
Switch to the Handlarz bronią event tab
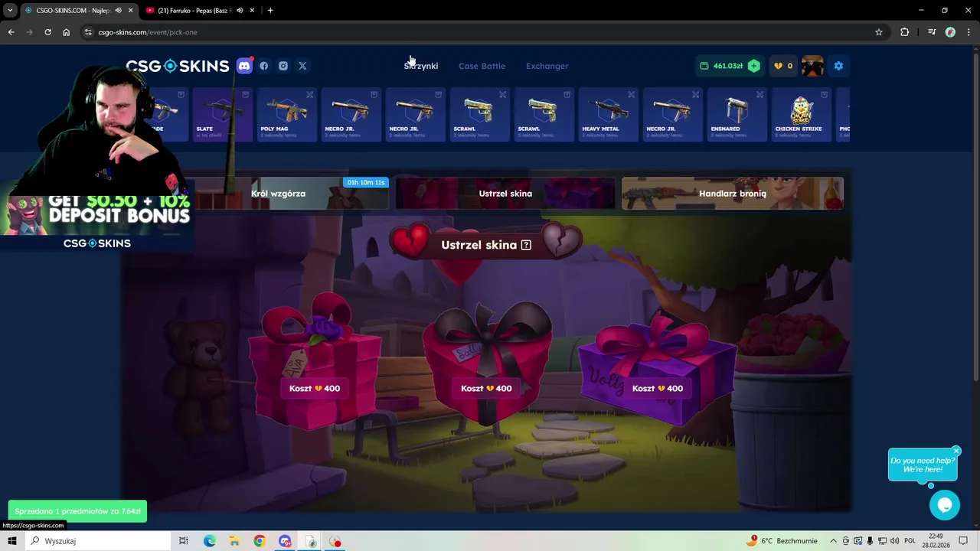coord(733,194)
